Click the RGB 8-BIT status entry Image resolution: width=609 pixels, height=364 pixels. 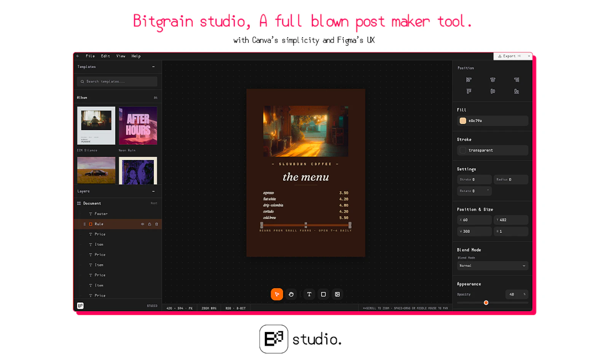point(236,308)
